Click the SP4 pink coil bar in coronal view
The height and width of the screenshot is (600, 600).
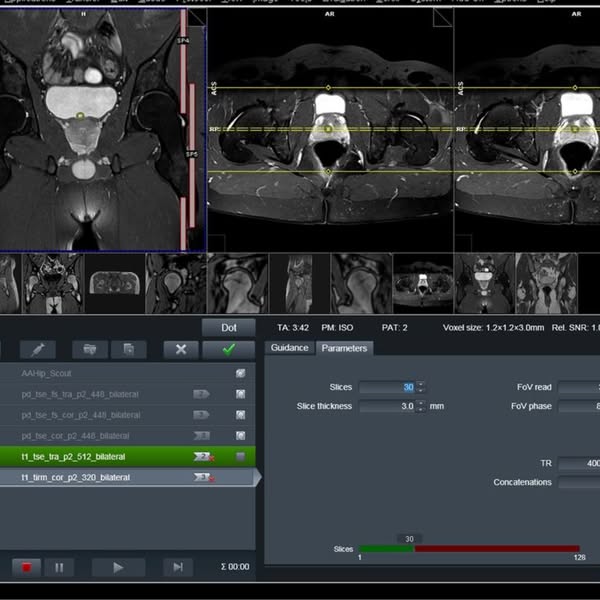[x=183, y=61]
